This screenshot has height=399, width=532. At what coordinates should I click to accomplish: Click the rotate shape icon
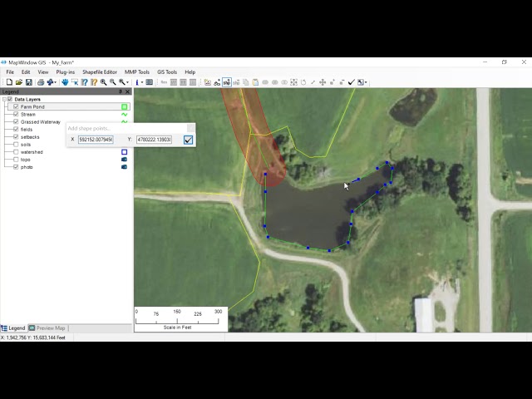303,82
